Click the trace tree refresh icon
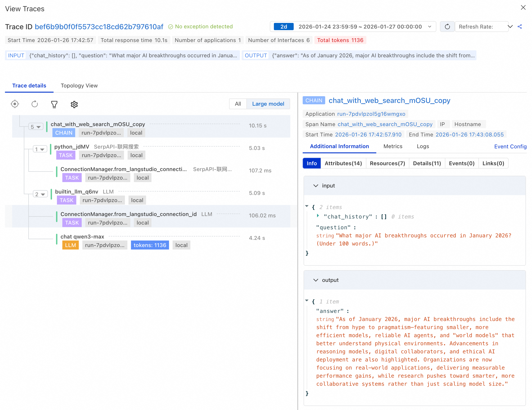532x410 pixels. point(35,104)
